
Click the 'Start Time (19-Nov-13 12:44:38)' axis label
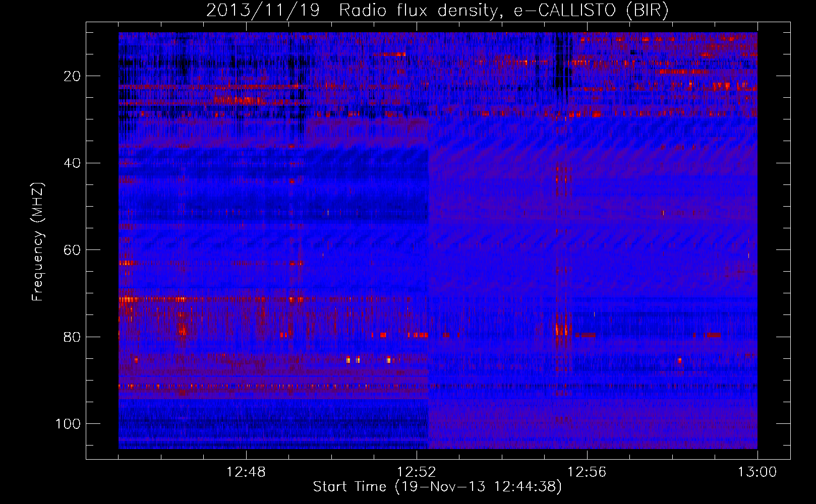point(437,487)
